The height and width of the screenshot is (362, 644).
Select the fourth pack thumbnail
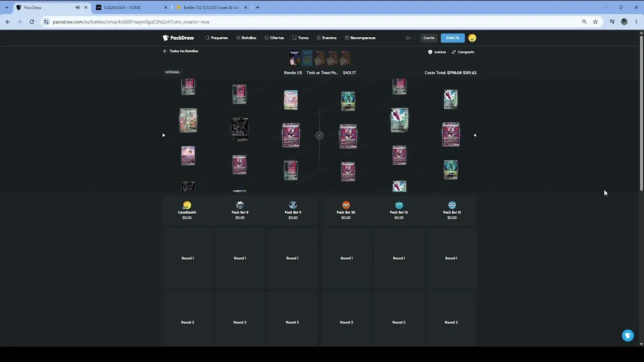tap(332, 58)
